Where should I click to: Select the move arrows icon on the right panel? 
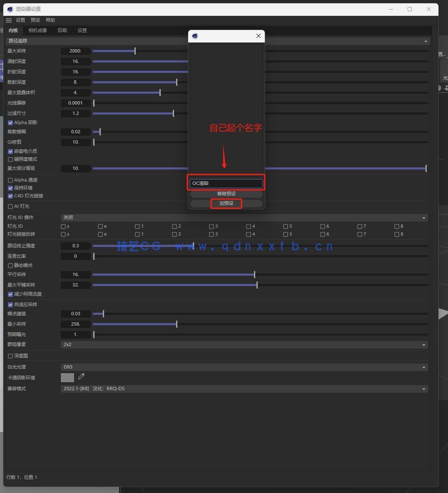click(446, 87)
